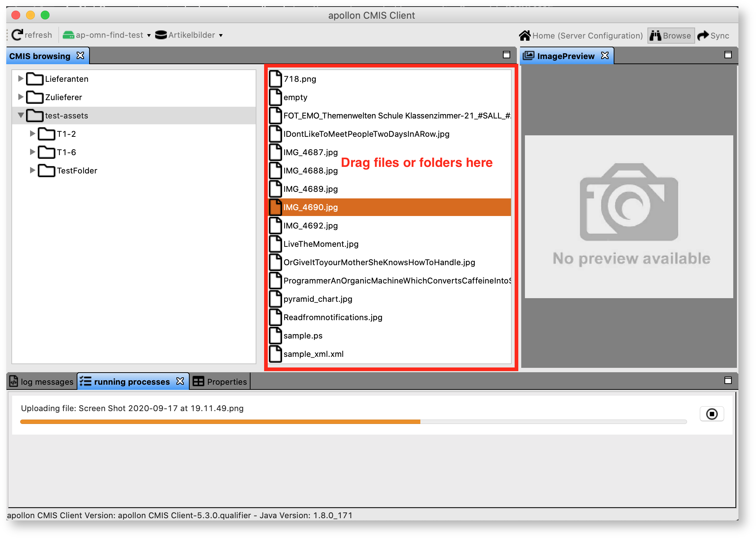Collapse the test-assets folder

click(21, 115)
